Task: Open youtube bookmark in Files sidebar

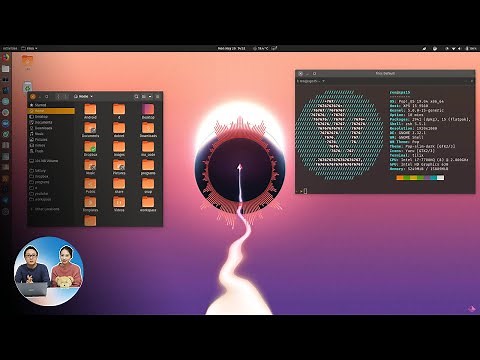Action: [51, 193]
